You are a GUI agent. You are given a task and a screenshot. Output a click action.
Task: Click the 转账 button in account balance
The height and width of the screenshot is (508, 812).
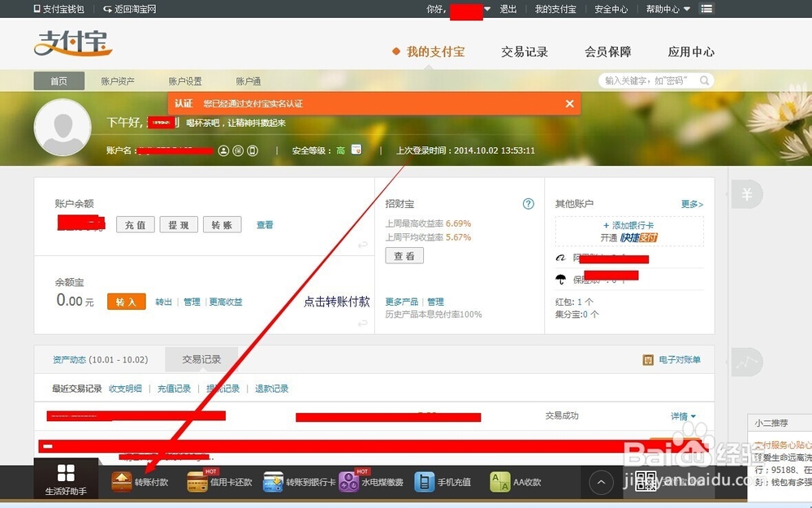coord(222,225)
